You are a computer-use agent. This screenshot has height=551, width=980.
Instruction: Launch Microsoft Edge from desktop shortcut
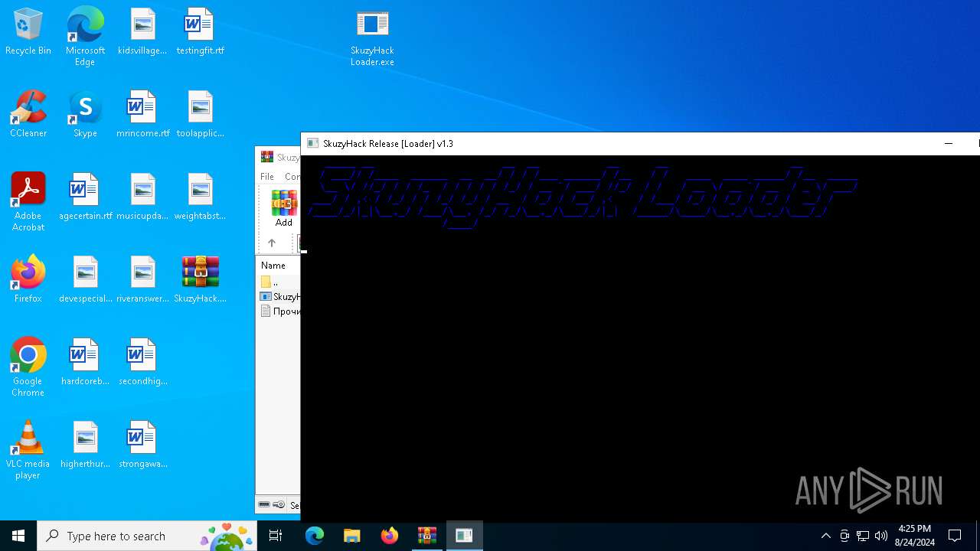[x=85, y=37]
